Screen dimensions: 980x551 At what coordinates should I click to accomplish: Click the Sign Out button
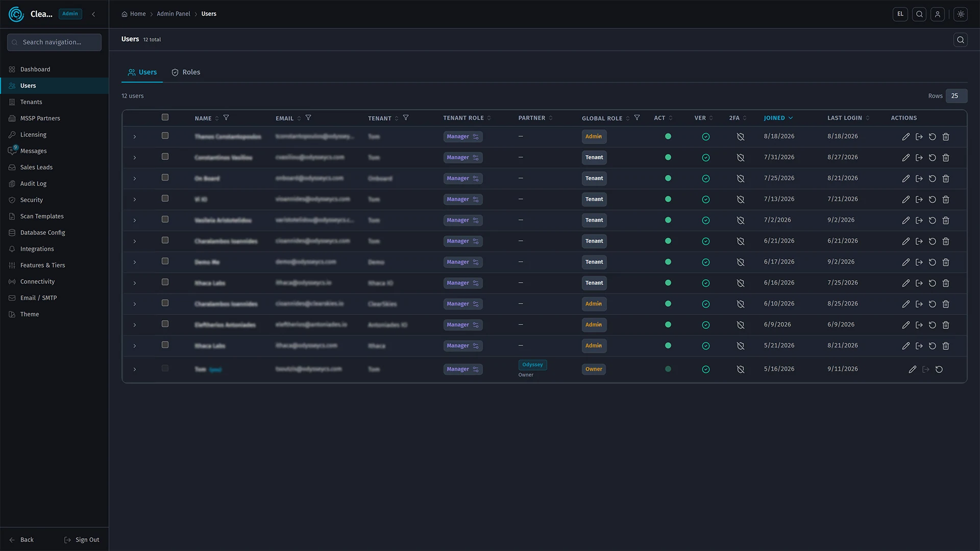[82, 540]
